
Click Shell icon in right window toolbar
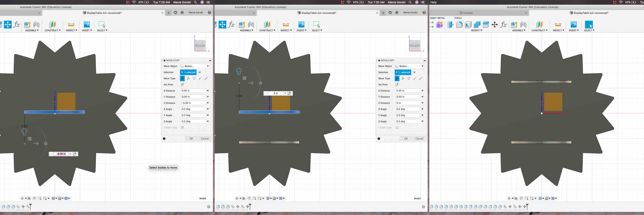[468, 25]
